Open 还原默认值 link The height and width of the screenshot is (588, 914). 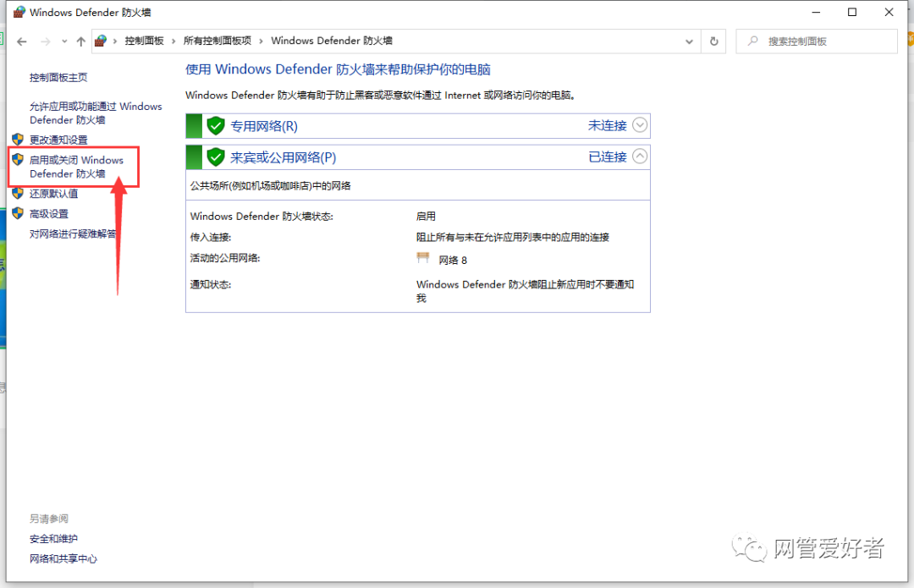click(x=53, y=194)
